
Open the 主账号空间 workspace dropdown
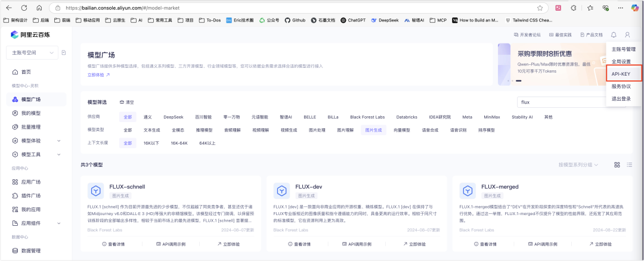click(32, 52)
